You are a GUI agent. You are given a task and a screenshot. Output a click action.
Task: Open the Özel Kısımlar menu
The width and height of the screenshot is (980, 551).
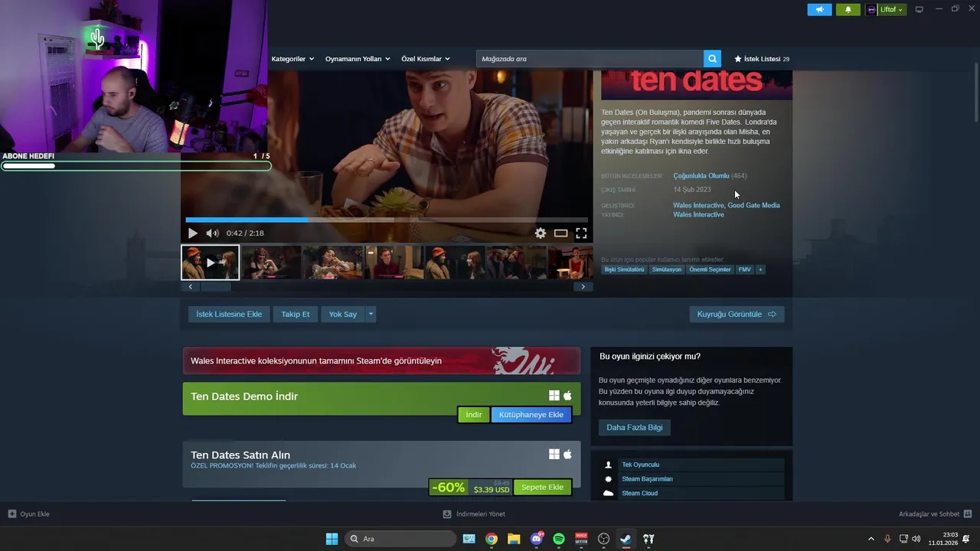pyautogui.click(x=426, y=59)
